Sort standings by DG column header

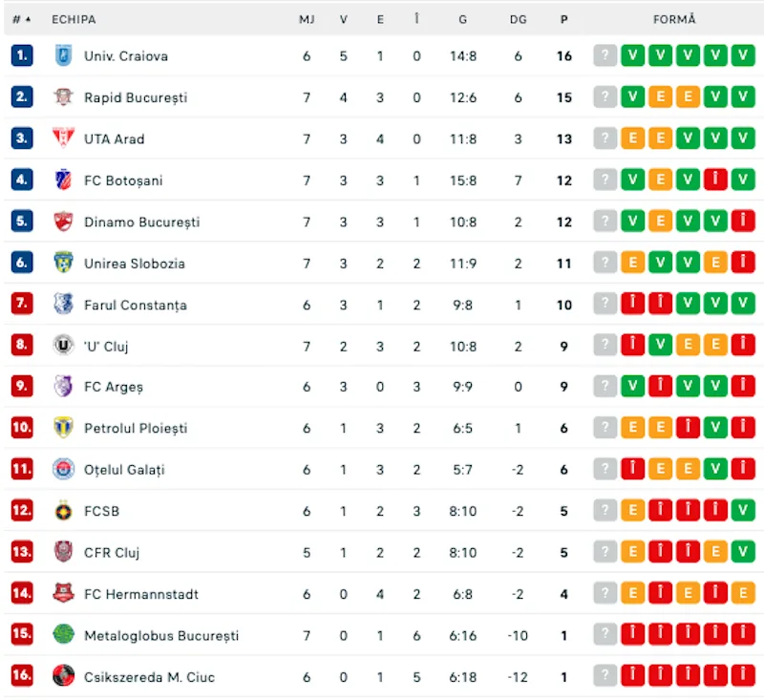click(518, 19)
